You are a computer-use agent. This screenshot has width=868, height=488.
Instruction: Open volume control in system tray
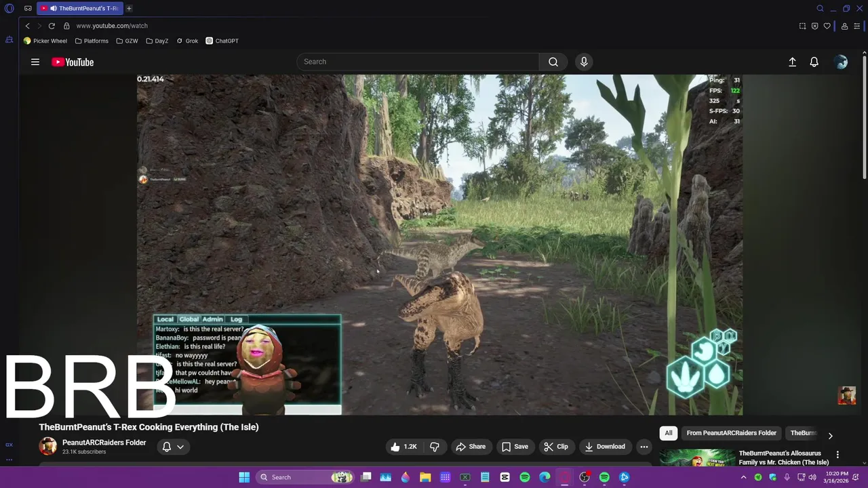(x=812, y=477)
